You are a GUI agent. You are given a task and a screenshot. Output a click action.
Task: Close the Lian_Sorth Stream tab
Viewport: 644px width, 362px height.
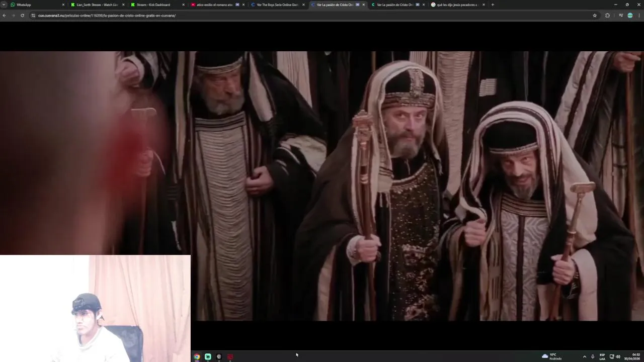click(x=123, y=5)
